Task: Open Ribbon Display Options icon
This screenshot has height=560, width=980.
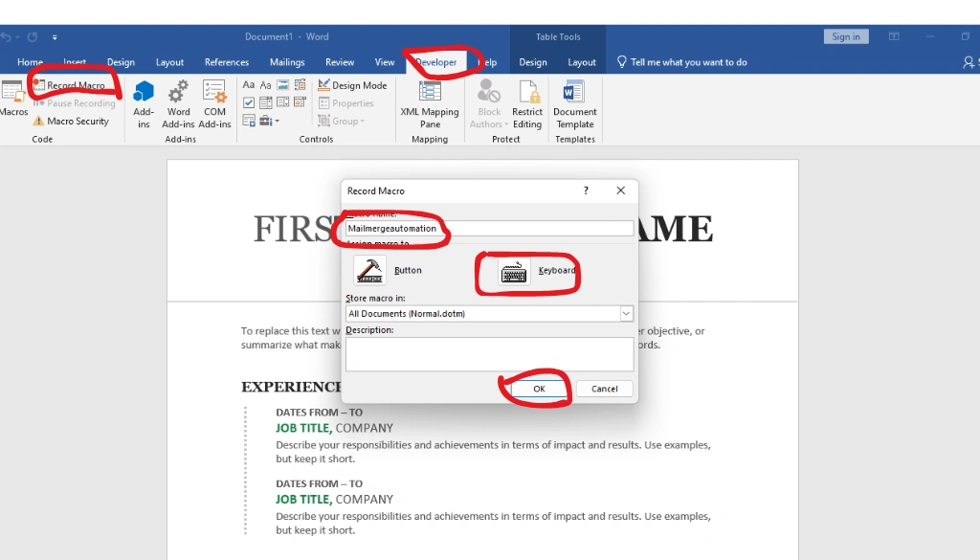Action: pyautogui.click(x=894, y=37)
